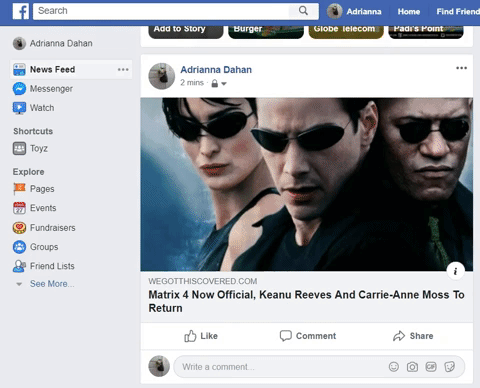480x388 pixels.
Task: Click the Fundraisers heart icon
Action: pos(19,228)
